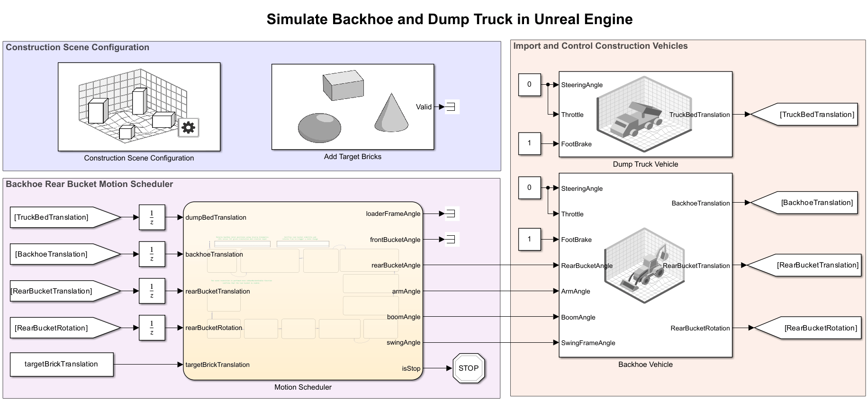Select the Dump Truck Vehicle block

645,114
